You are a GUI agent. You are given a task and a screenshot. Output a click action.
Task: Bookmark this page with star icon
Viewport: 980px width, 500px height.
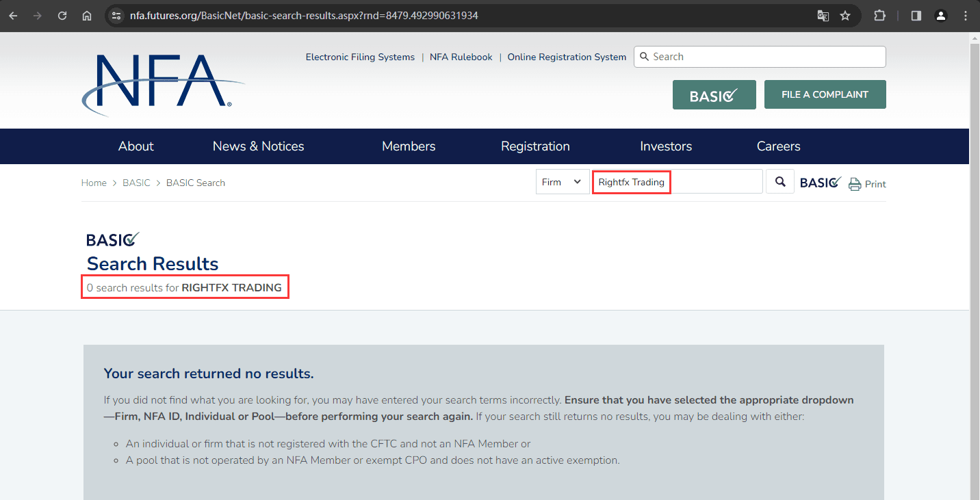[845, 16]
